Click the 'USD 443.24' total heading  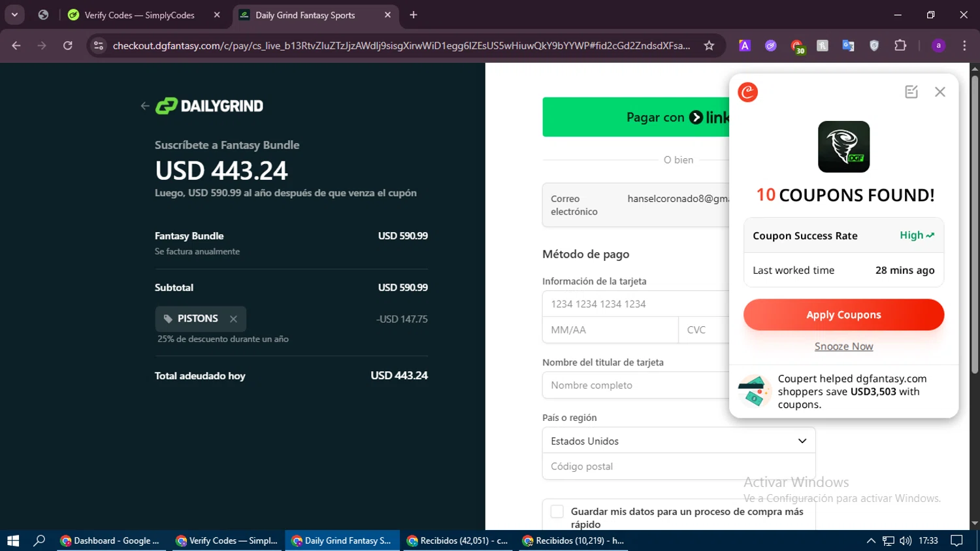[221, 171]
